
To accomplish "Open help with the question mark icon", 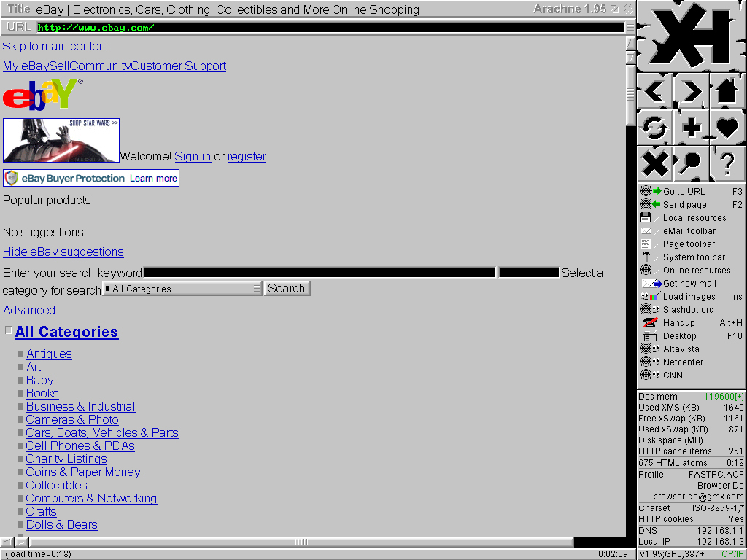I will pyautogui.click(x=727, y=164).
